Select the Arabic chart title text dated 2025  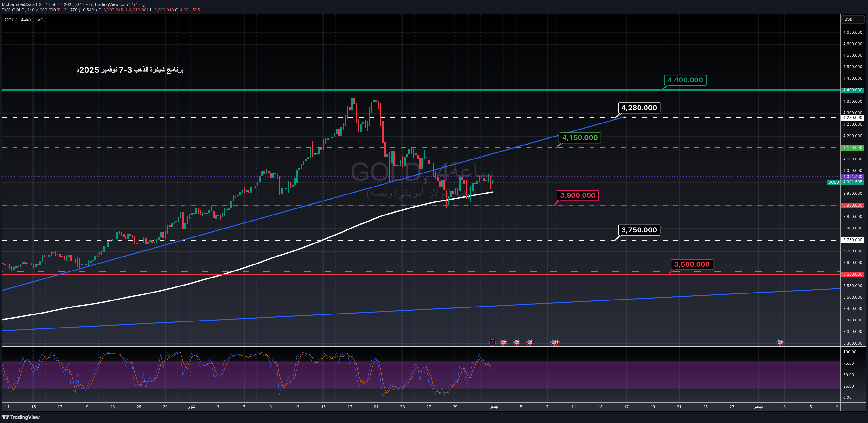[x=130, y=70]
